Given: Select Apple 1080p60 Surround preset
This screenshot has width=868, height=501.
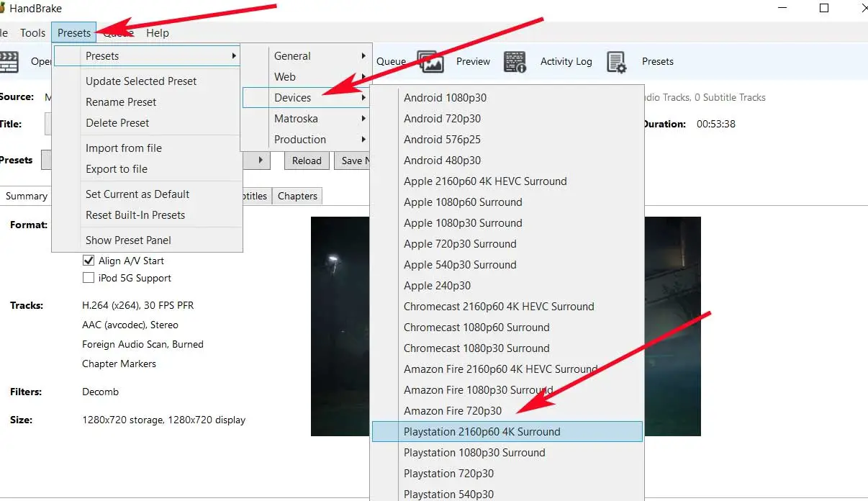Looking at the screenshot, I should point(507,202).
